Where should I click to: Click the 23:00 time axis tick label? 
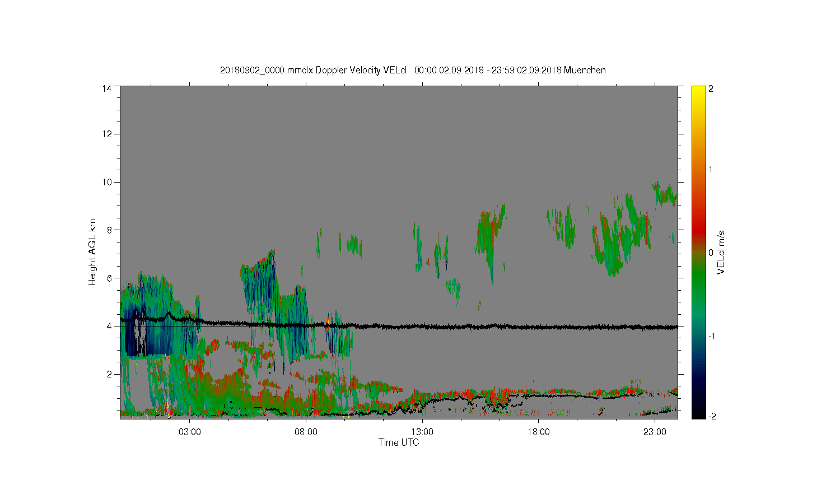[655, 432]
